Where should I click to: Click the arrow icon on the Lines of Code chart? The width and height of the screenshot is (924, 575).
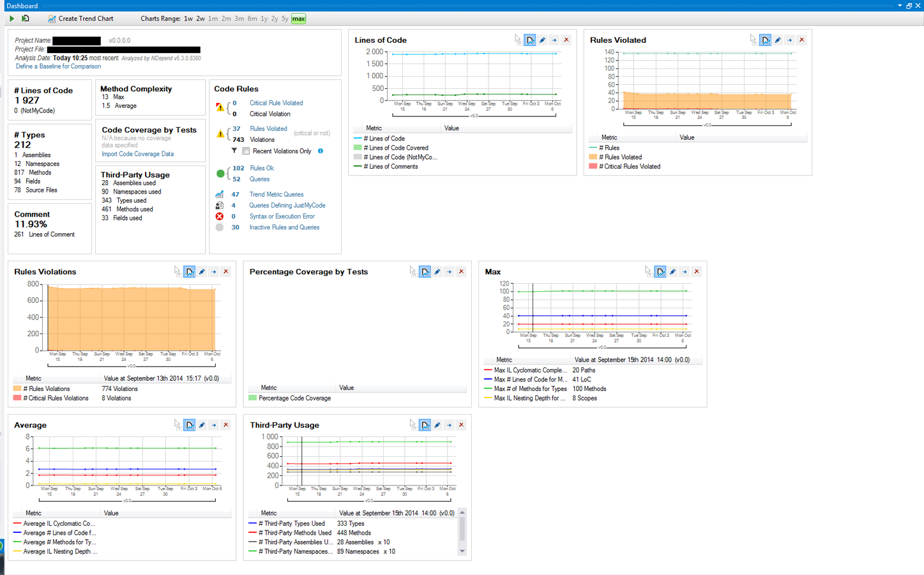point(554,40)
